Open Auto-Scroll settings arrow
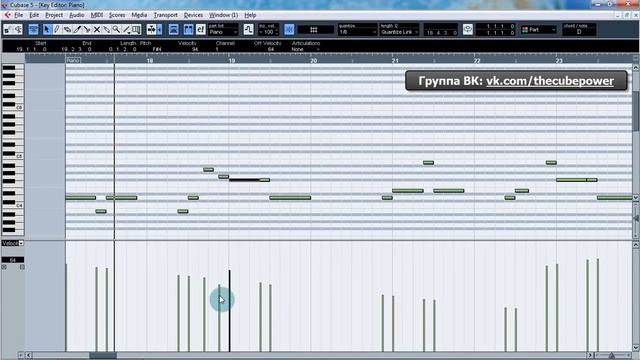This screenshot has height=360, width=640. pyautogui.click(x=160, y=29)
